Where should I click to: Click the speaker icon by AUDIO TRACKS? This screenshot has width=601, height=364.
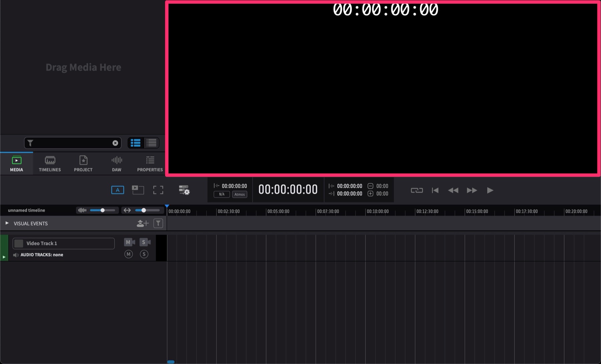point(16,255)
